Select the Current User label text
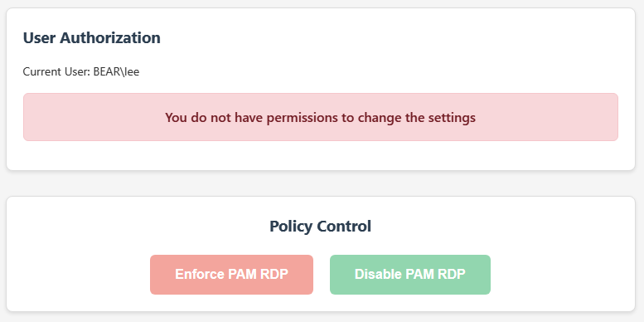 (56, 72)
